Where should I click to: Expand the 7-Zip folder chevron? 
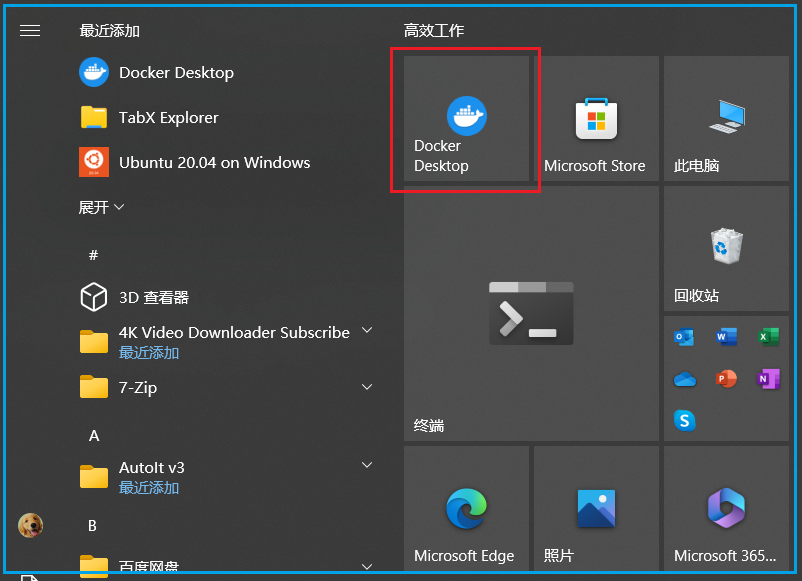click(366, 387)
